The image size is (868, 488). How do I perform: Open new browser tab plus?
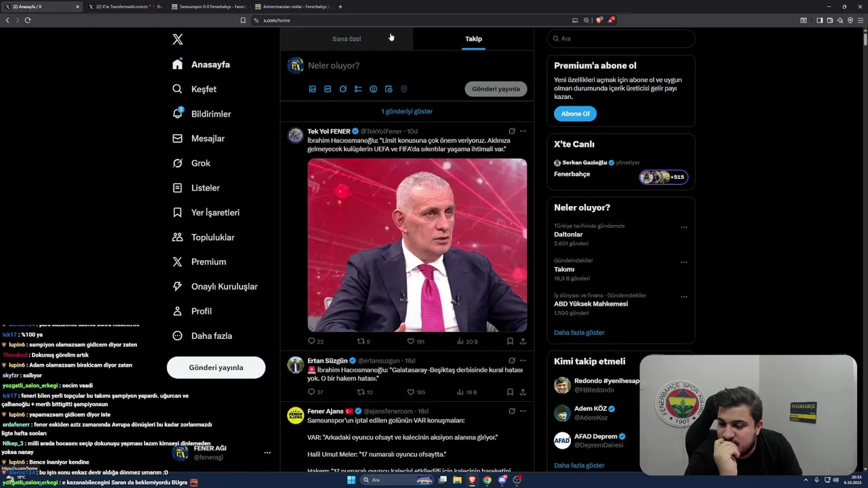point(340,7)
